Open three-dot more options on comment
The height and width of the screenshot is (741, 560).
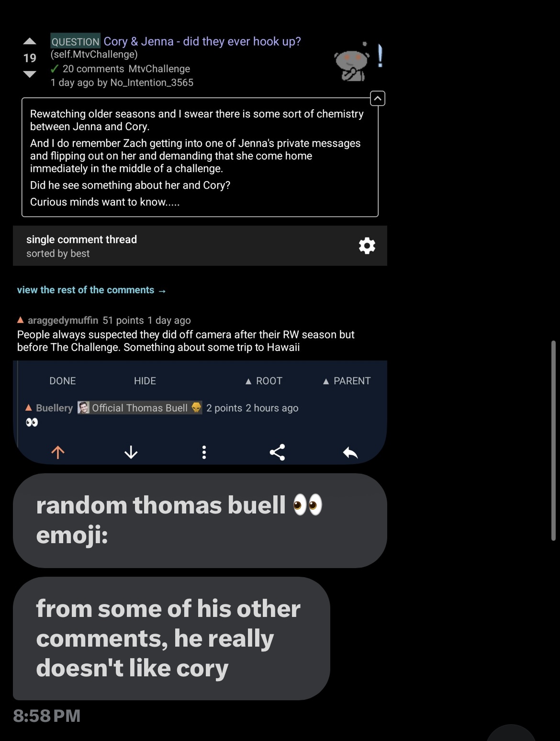pos(204,452)
